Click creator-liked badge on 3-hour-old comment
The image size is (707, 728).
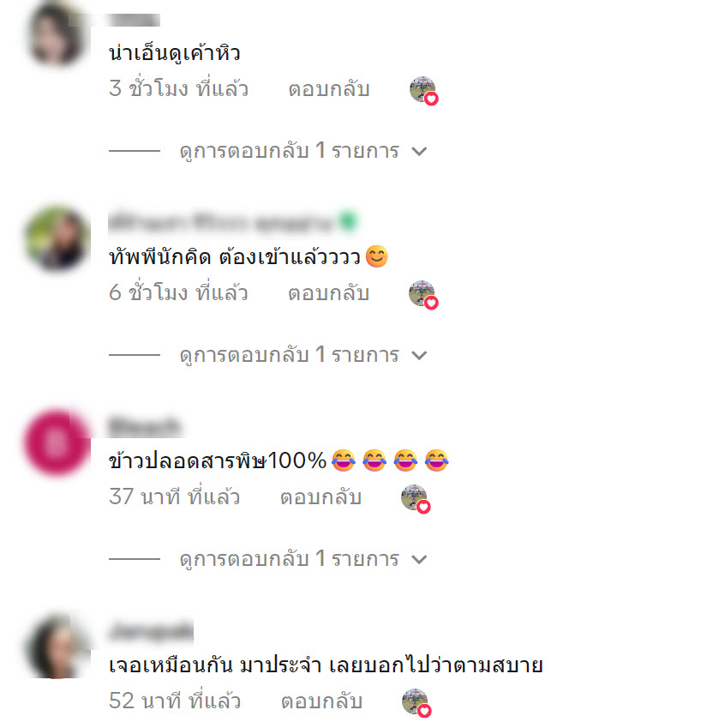423,91
